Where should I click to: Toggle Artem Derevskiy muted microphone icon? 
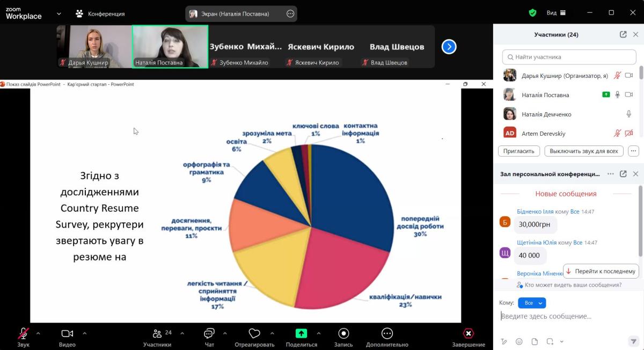click(618, 133)
